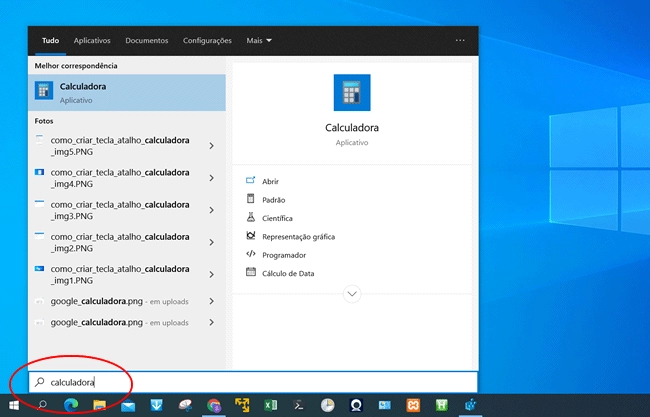
Task: Open the three-dots options menu
Action: coord(460,41)
